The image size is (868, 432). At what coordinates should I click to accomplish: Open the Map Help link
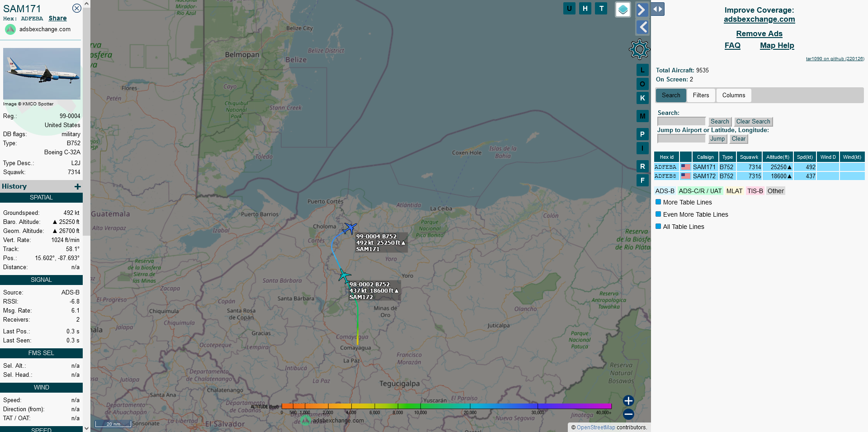[x=777, y=45]
